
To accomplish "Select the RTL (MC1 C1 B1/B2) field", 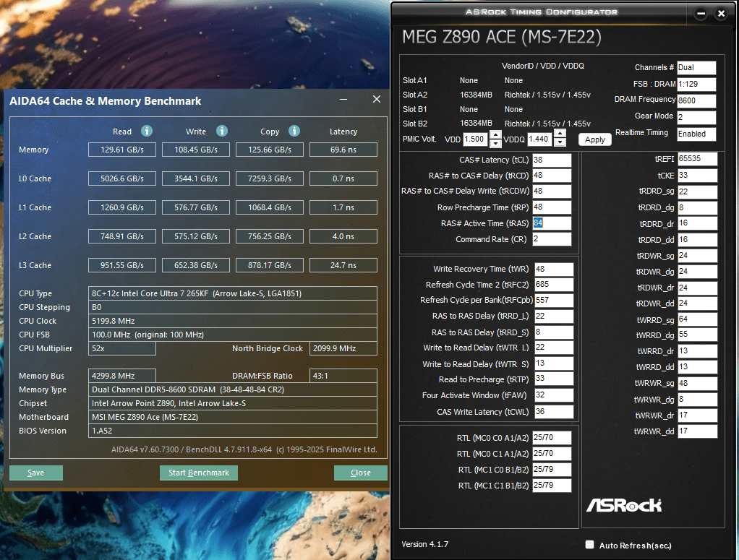I will click(x=552, y=485).
